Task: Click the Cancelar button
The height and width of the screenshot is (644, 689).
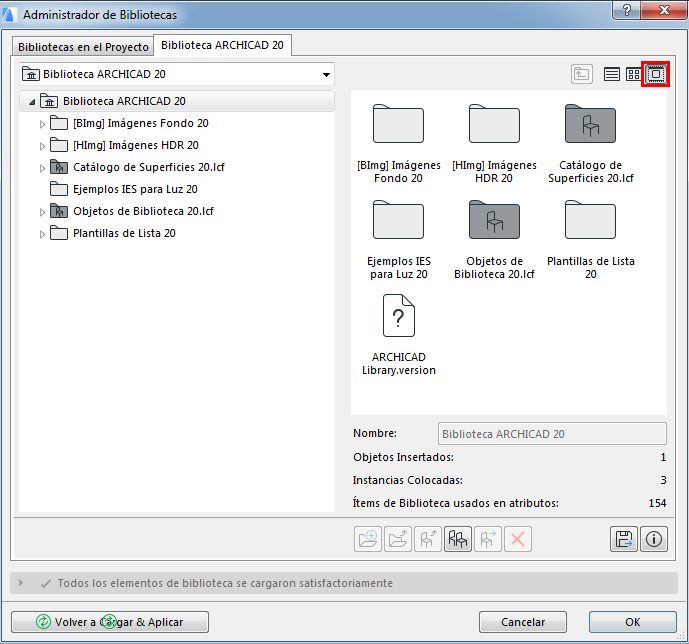Action: 523,622
